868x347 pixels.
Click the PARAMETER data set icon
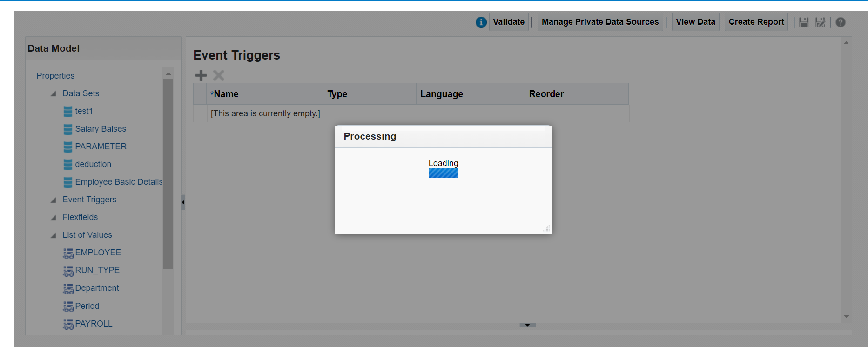coord(68,147)
